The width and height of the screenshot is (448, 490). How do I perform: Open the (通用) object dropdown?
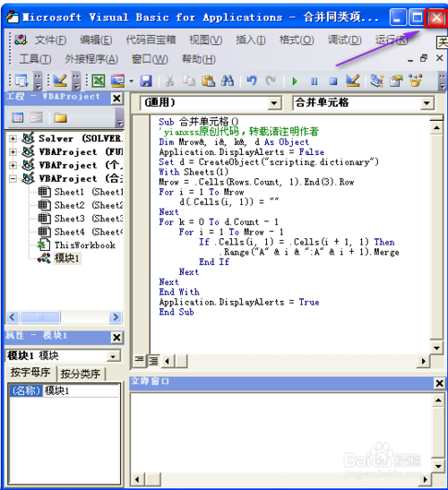tap(274, 103)
